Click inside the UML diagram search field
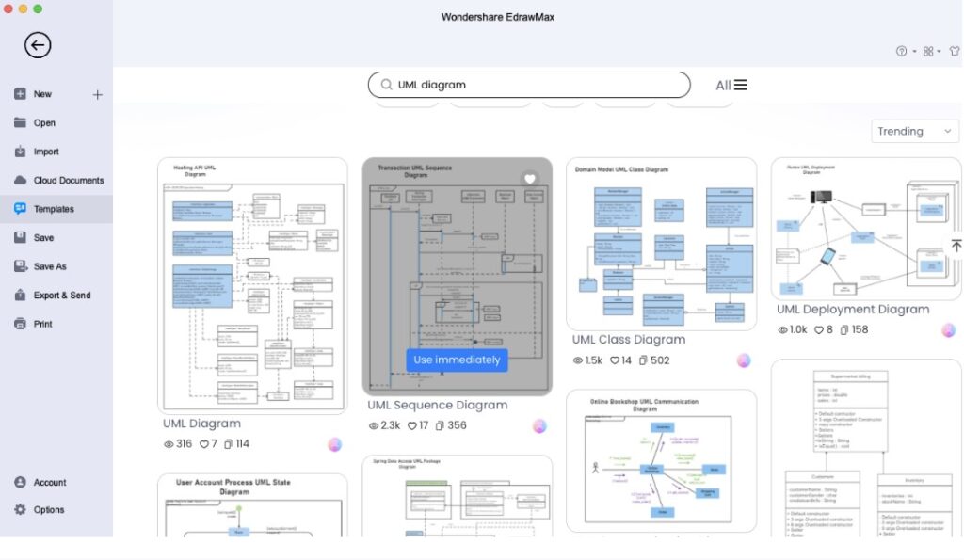Screen dimensions: 964x560 527,85
